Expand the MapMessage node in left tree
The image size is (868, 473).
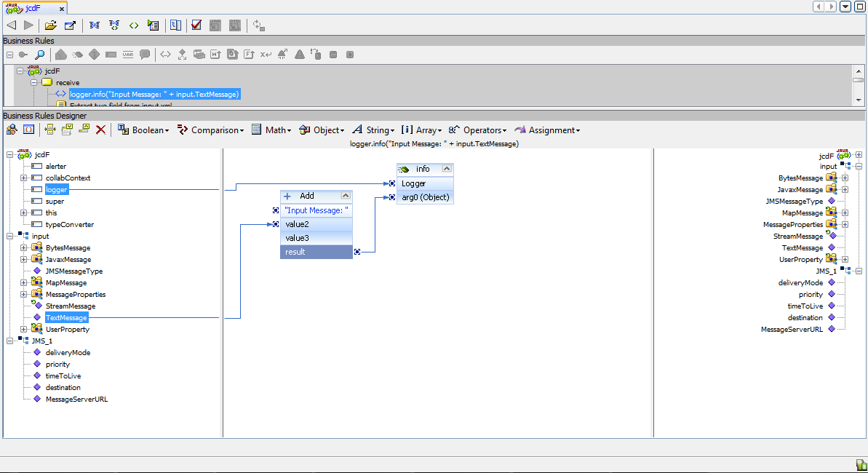(x=23, y=283)
